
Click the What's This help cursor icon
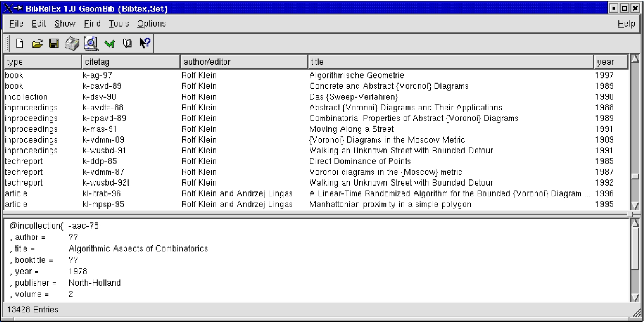tap(144, 44)
